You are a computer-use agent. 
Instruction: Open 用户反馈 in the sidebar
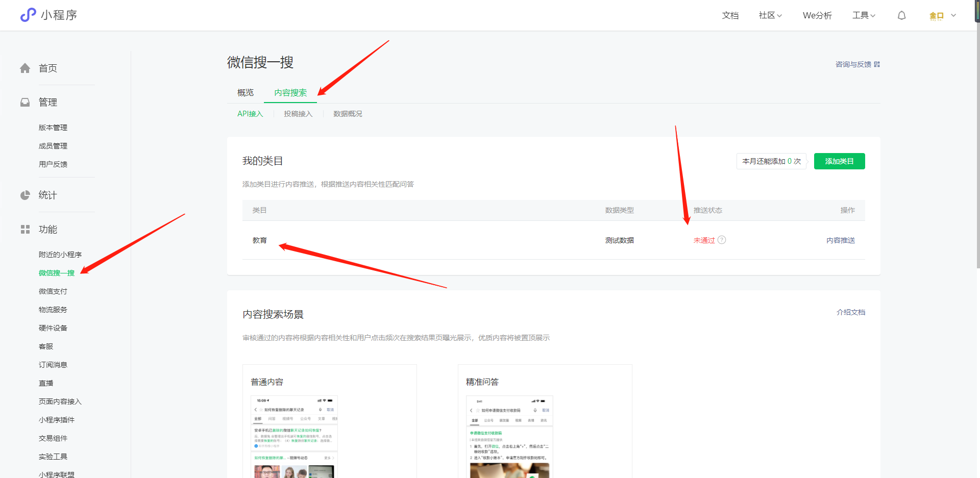coord(53,164)
